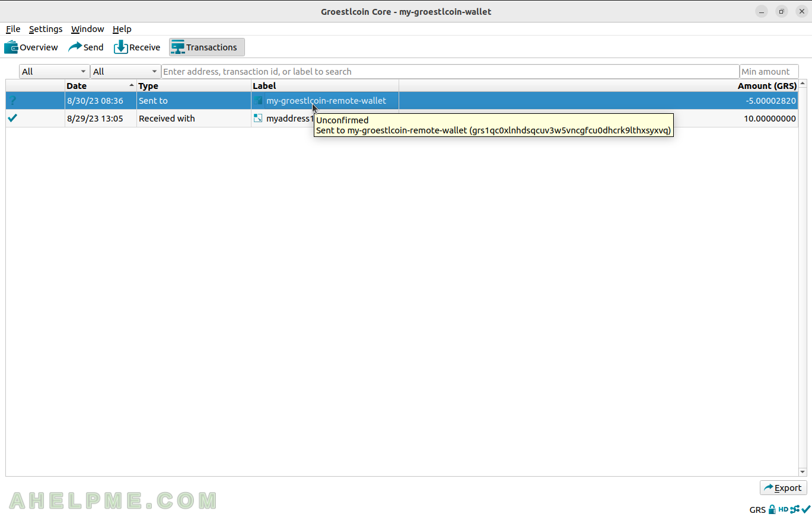Open the Send page
812x517 pixels.
coord(86,47)
